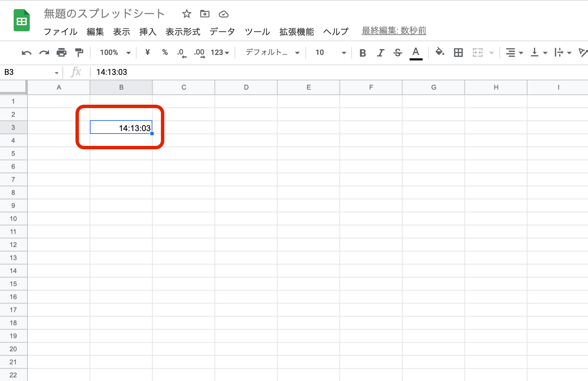
Task: Open the 表示形式 menu
Action: tap(183, 32)
